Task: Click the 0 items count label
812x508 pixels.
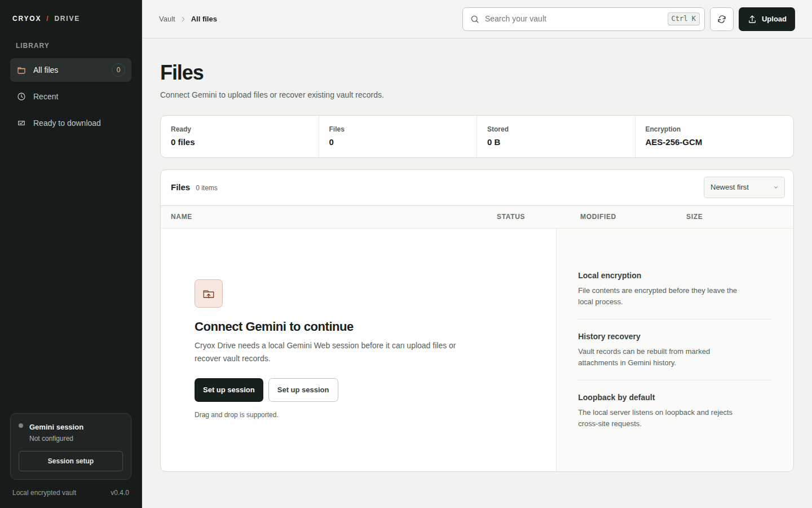Action: [206, 188]
